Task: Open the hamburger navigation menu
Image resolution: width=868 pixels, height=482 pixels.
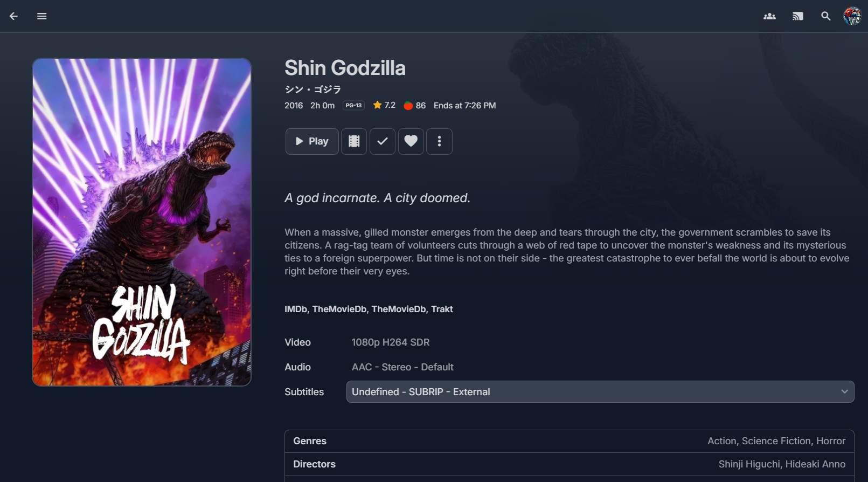Action: tap(42, 16)
